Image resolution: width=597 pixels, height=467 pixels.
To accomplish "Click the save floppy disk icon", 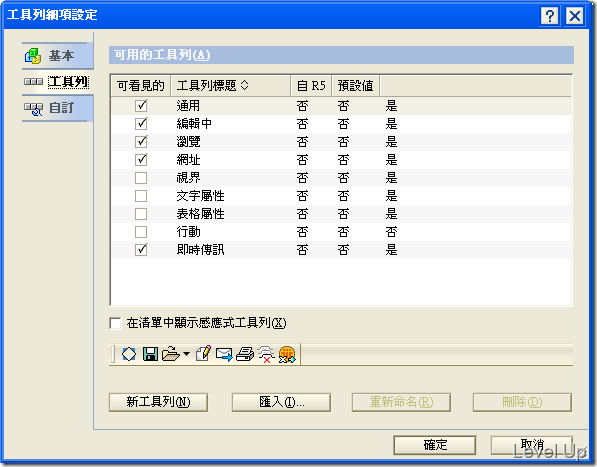I will (x=150, y=354).
